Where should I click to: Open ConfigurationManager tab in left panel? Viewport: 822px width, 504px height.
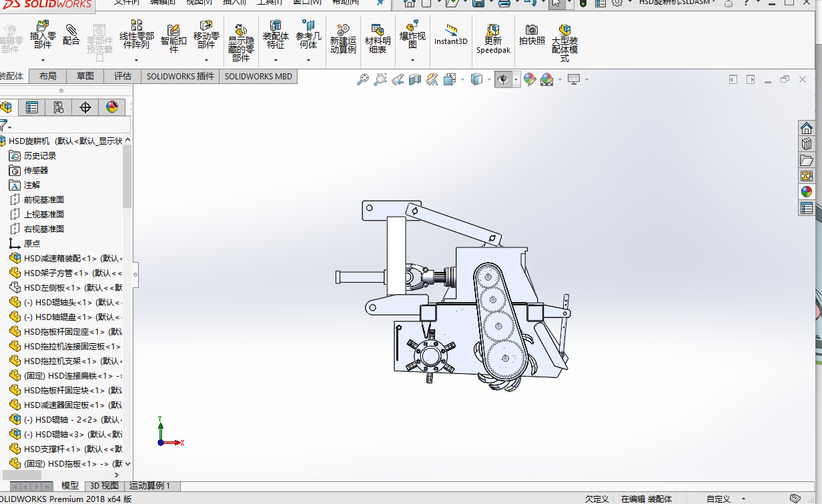[59, 107]
